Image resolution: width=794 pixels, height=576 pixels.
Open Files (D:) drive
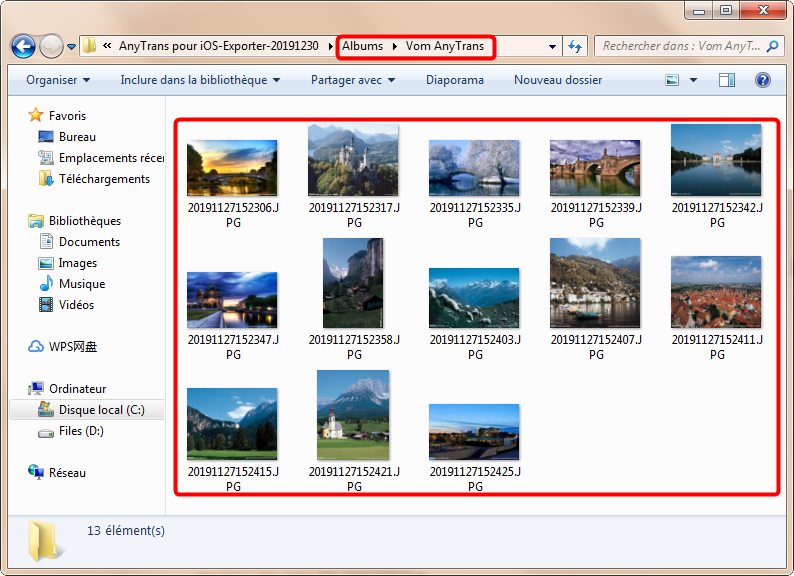pyautogui.click(x=80, y=431)
